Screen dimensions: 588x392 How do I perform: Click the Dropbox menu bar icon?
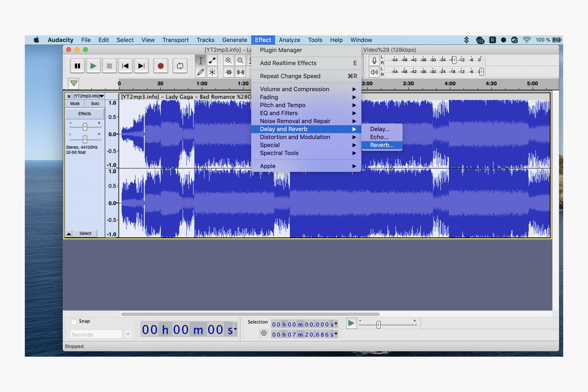coord(466,40)
